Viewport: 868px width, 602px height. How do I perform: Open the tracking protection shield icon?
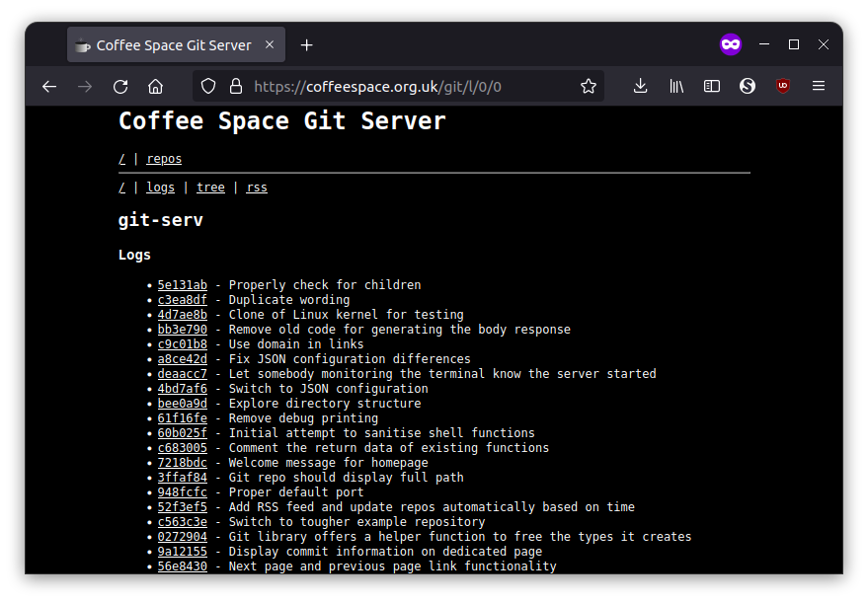(208, 86)
